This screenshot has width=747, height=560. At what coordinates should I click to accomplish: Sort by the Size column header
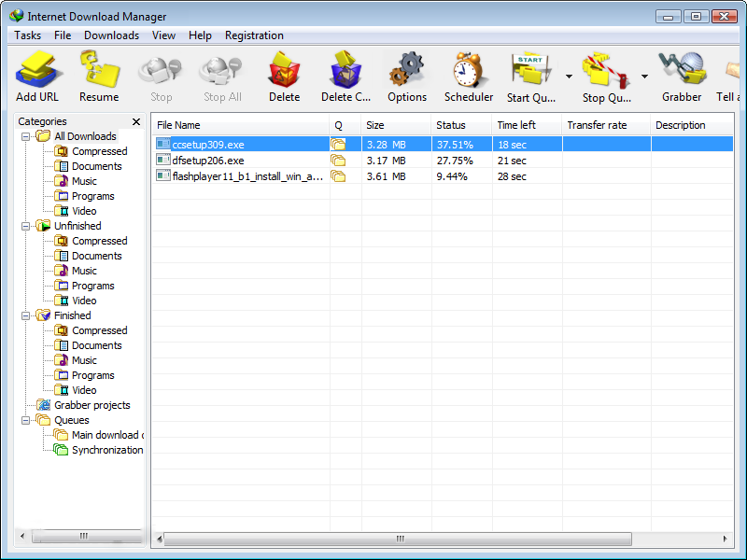coord(396,125)
